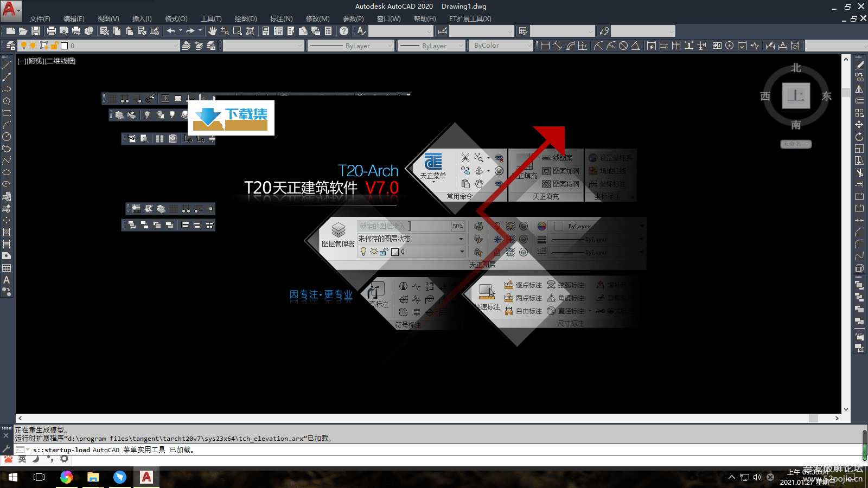Click the Rotate tool in modify toolbar
Screen dimensions: 868x488
[x=859, y=137]
